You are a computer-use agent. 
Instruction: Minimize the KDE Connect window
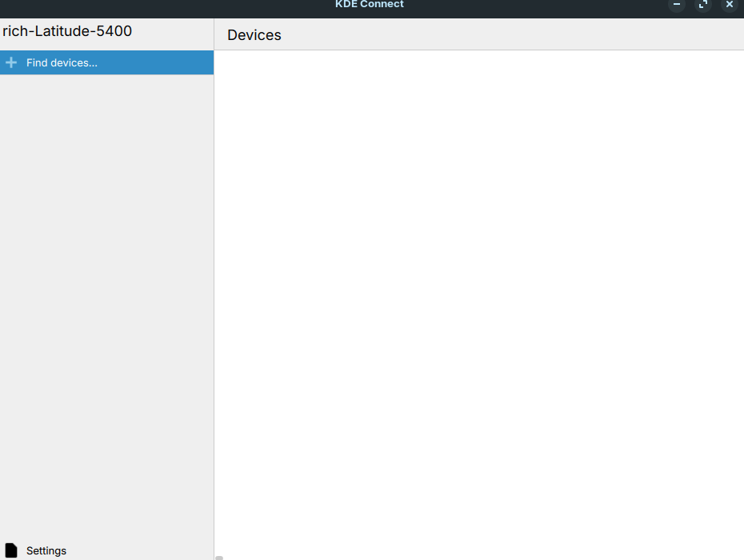pyautogui.click(x=677, y=5)
